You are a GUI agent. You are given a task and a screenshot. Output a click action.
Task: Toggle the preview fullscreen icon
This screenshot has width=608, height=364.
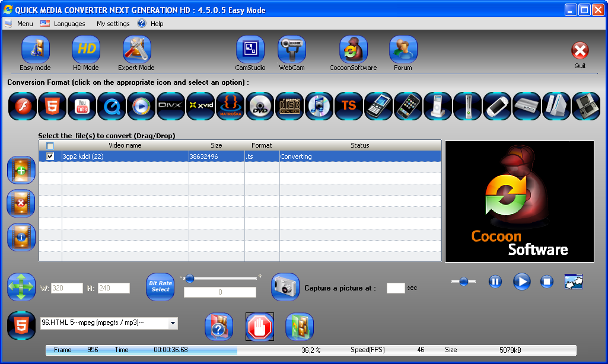pyautogui.click(x=574, y=282)
